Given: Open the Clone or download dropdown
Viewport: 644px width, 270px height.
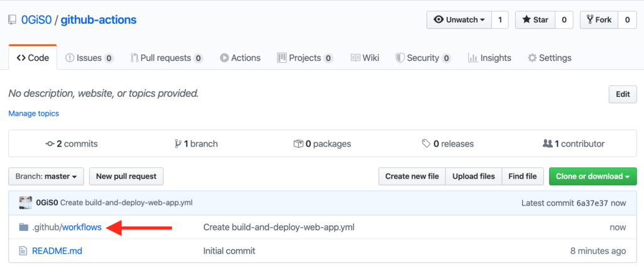Looking at the screenshot, I should click(x=592, y=176).
